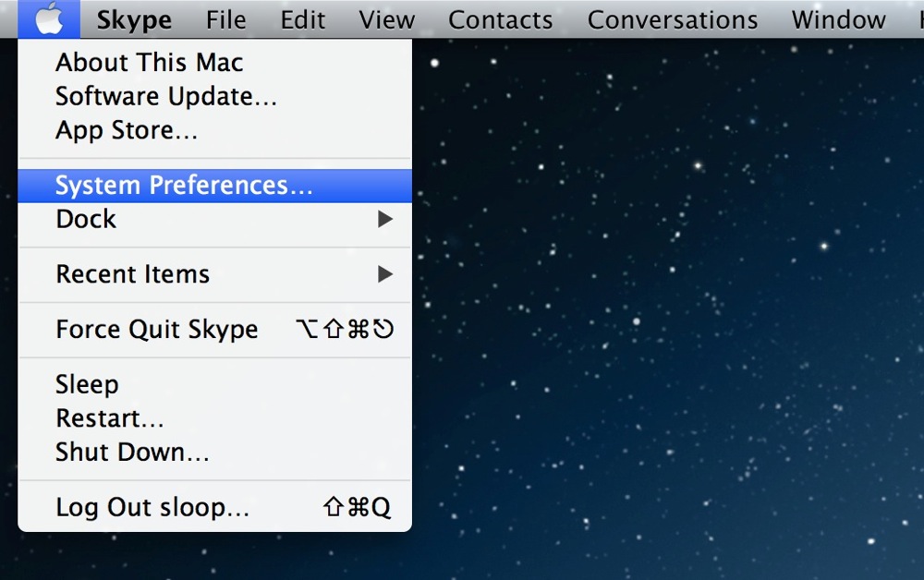This screenshot has height=580, width=924.
Task: Open System Preferences…
Action: 215,186
